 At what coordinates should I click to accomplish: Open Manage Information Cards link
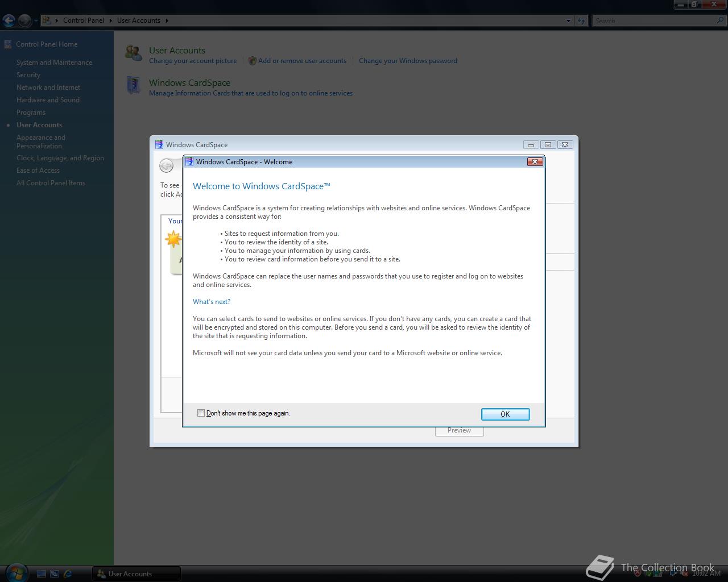pos(251,93)
